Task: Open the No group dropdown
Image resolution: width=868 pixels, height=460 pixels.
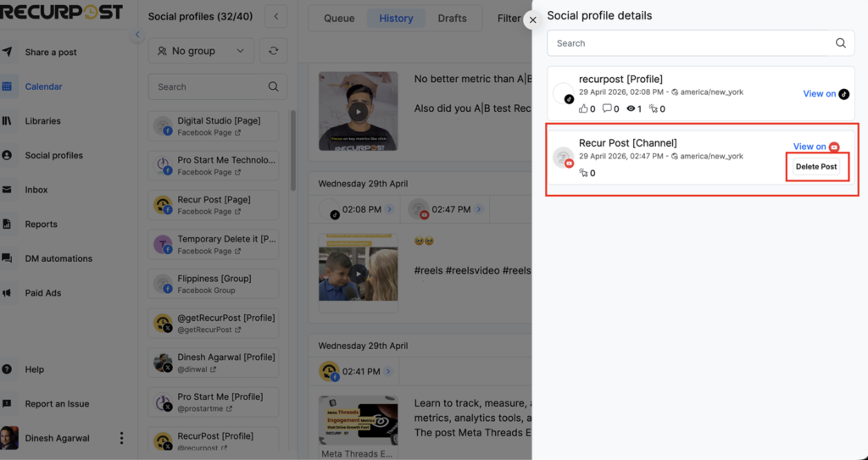Action: click(x=202, y=51)
